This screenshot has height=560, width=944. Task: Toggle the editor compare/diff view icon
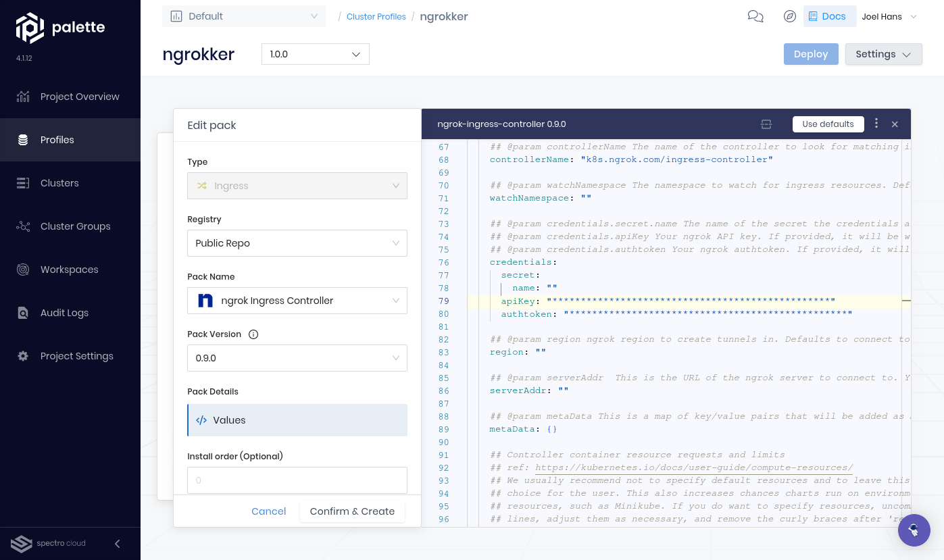[x=766, y=124]
